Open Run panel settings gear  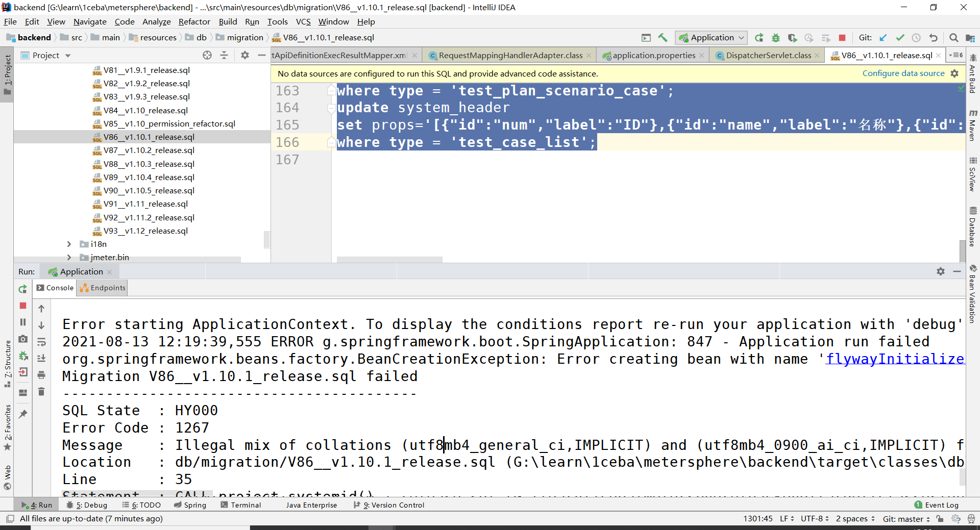click(x=941, y=271)
